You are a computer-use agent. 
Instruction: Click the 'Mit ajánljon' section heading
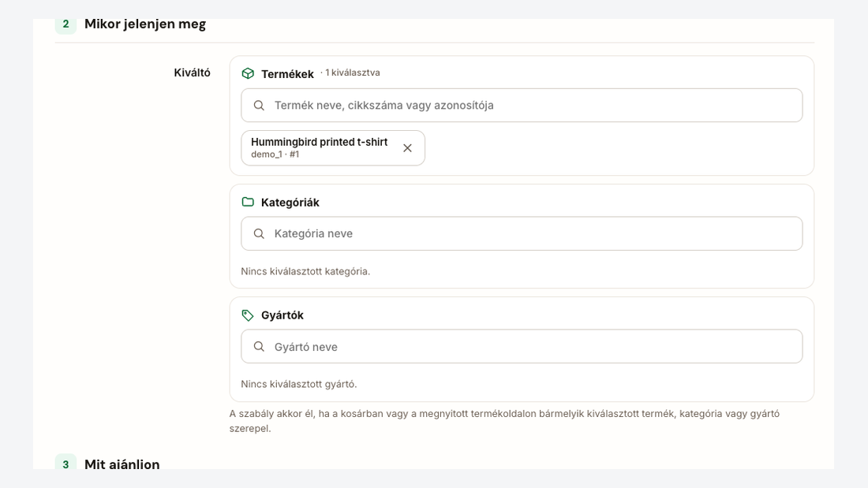click(122, 464)
